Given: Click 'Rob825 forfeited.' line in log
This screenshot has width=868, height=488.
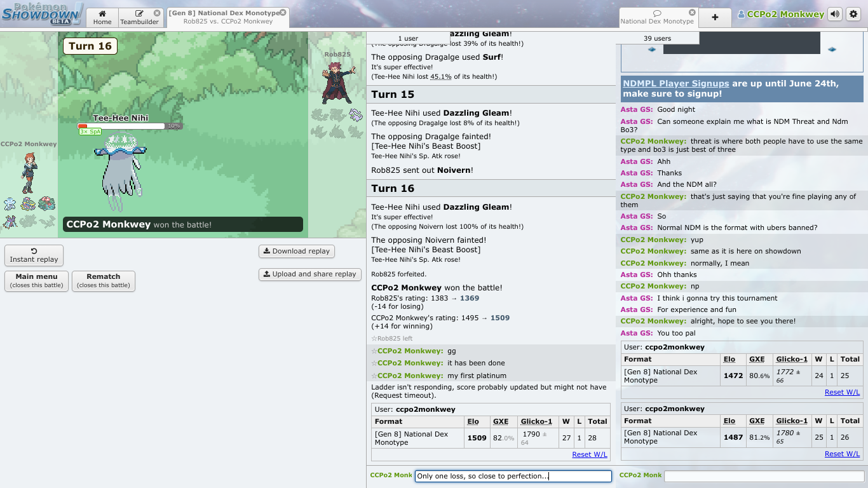Looking at the screenshot, I should pyautogui.click(x=398, y=274).
